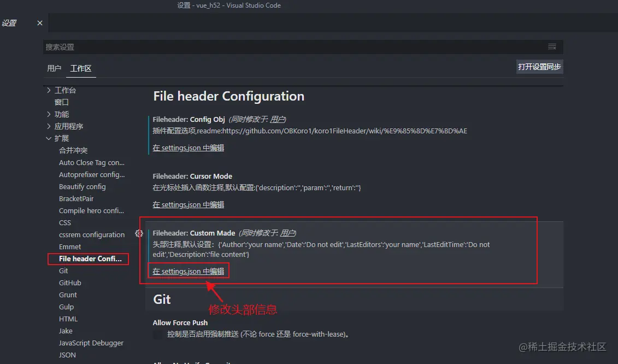Click 用户 link next to Config Obj
The width and height of the screenshot is (618, 364).
pos(277,119)
